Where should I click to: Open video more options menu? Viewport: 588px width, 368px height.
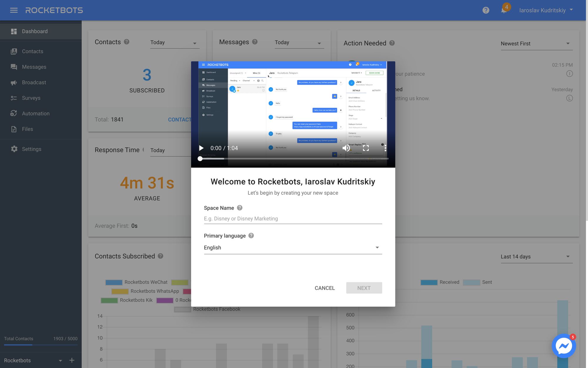coord(385,148)
